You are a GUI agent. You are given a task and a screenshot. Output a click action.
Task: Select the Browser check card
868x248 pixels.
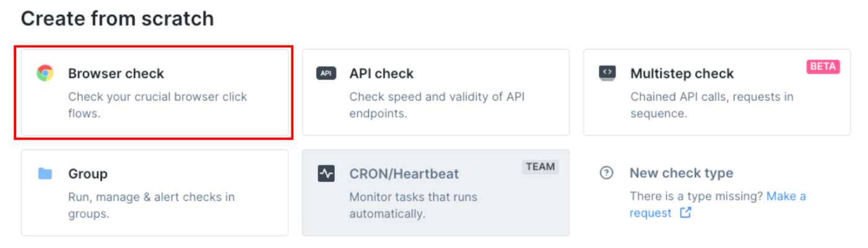pyautogui.click(x=154, y=92)
